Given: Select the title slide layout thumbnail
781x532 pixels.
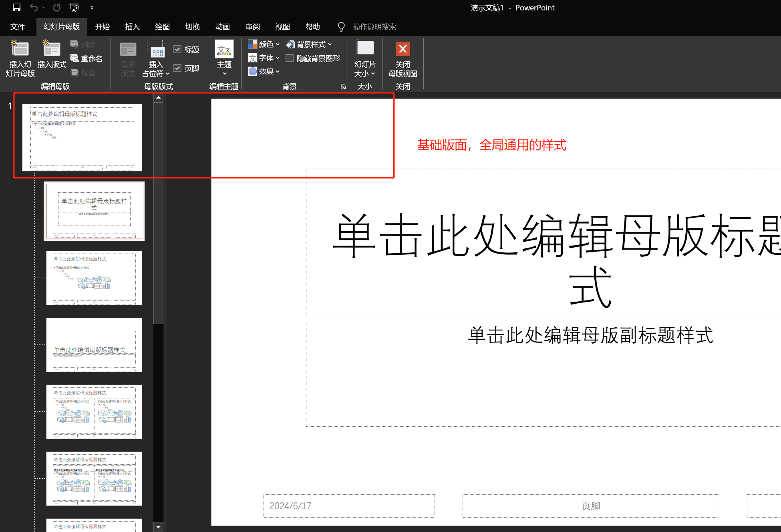Looking at the screenshot, I should click(x=94, y=211).
